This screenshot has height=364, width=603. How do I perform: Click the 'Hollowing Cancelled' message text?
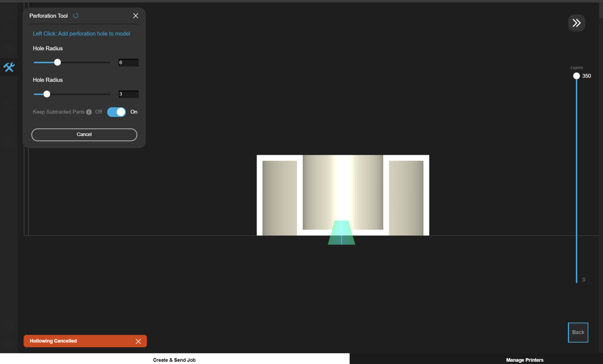(x=53, y=341)
